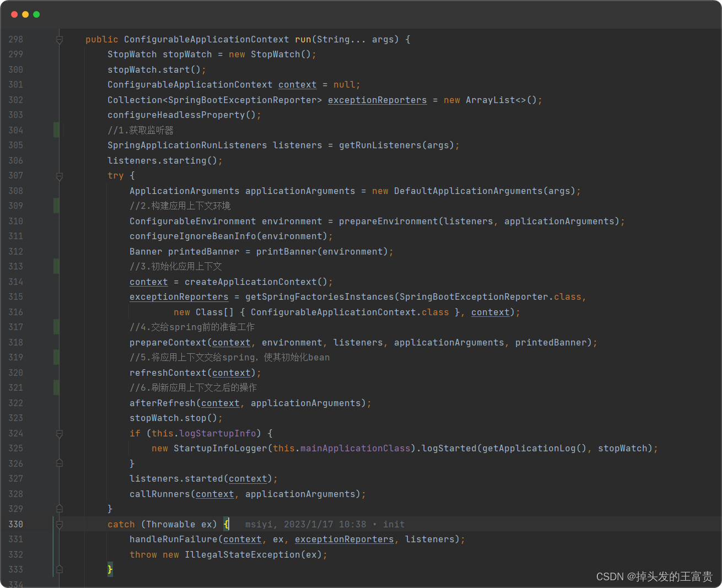The image size is (722, 588).
Task: Click the highlighted opening brace after catch
Action: 226,525
